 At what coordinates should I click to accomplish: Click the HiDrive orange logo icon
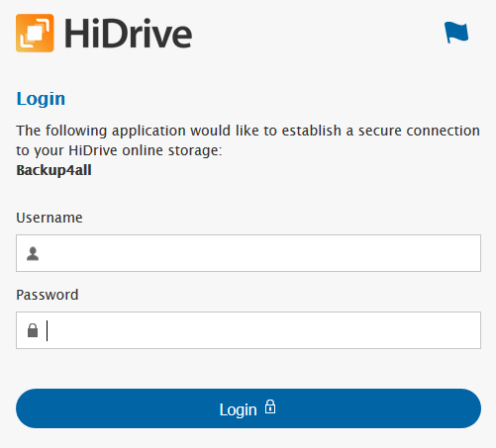pos(35,33)
